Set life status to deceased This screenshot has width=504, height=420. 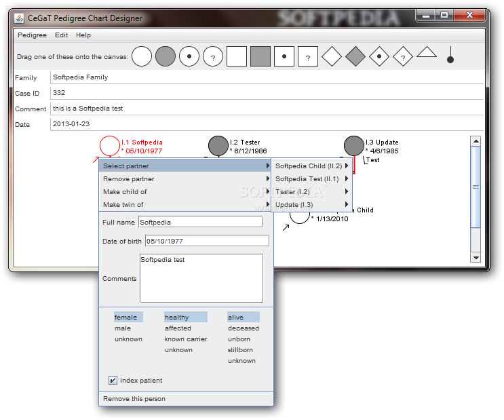coord(243,328)
